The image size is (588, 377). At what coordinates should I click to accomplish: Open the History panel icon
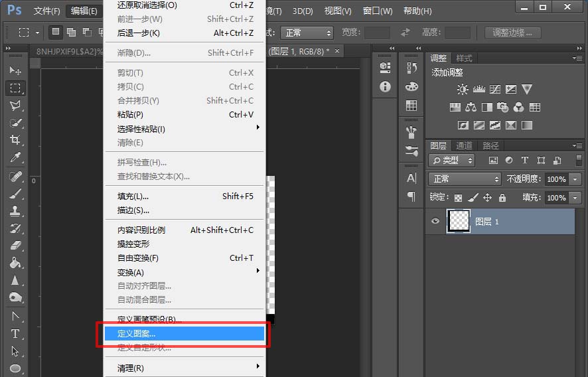(411, 68)
